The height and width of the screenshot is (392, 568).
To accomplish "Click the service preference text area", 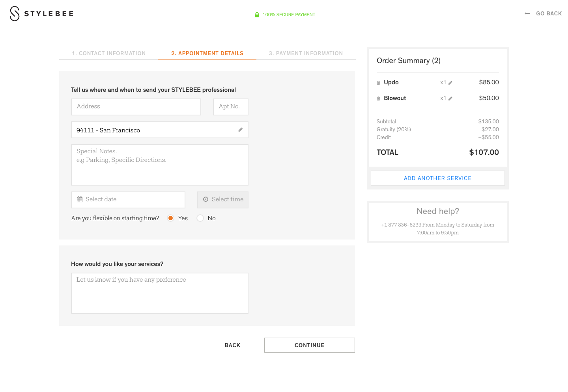I will (x=160, y=293).
